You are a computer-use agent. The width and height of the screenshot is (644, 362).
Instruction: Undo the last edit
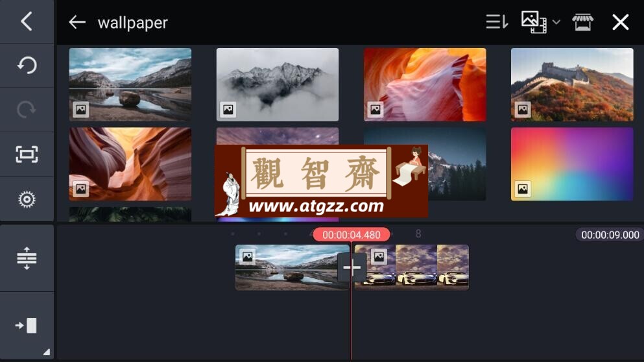(x=27, y=66)
